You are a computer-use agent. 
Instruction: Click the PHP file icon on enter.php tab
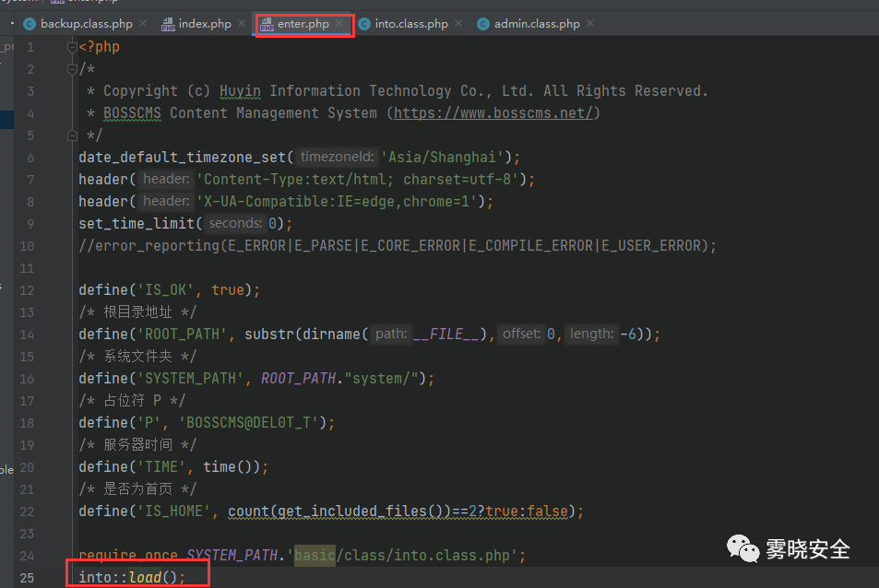267,24
